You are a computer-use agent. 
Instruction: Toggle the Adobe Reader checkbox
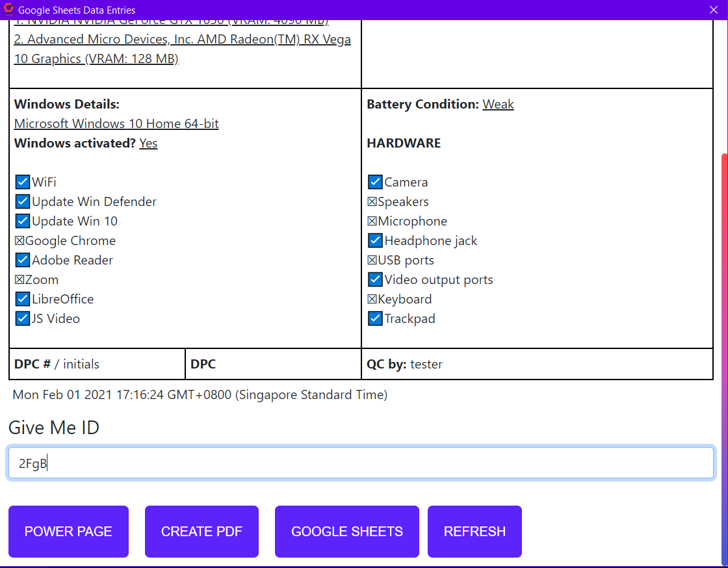[23, 260]
